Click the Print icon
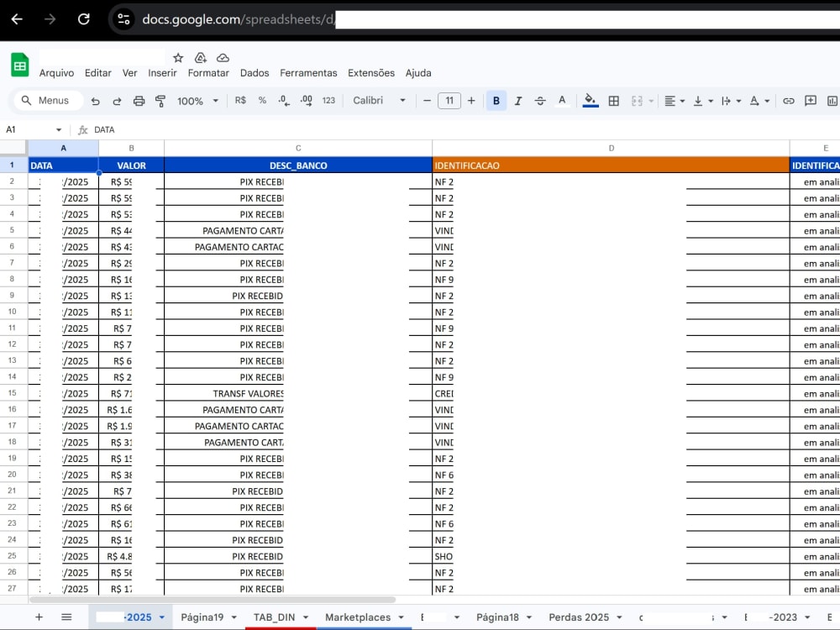840x630 pixels. 139,101
